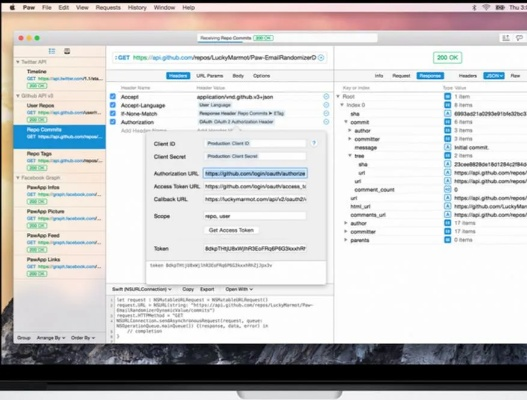Click the circle icon on Authorization row
This screenshot has height=400, width=527.
point(326,122)
